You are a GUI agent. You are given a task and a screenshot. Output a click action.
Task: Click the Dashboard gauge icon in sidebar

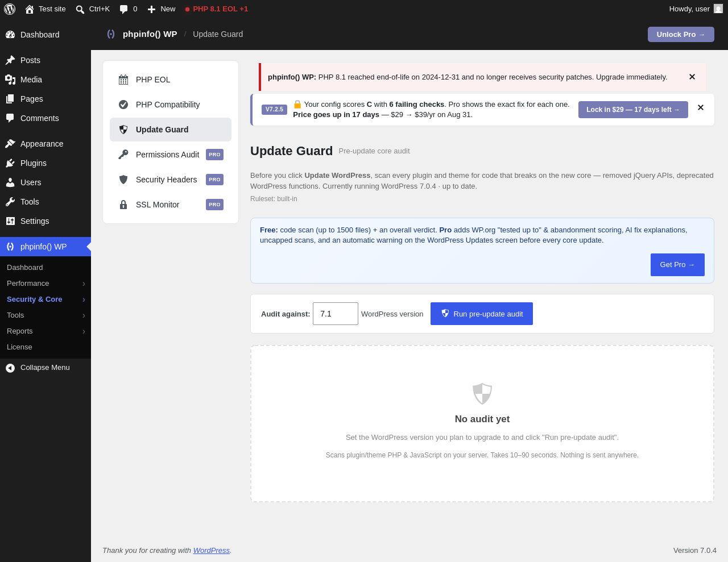pyautogui.click(x=10, y=35)
